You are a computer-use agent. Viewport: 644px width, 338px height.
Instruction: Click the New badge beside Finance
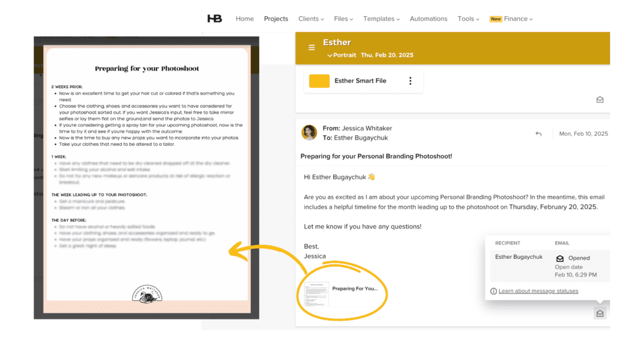click(x=496, y=19)
